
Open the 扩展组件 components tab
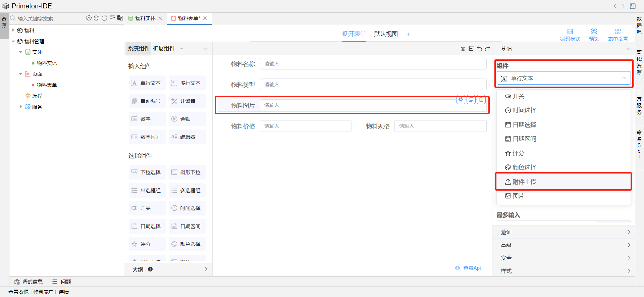[x=164, y=49]
